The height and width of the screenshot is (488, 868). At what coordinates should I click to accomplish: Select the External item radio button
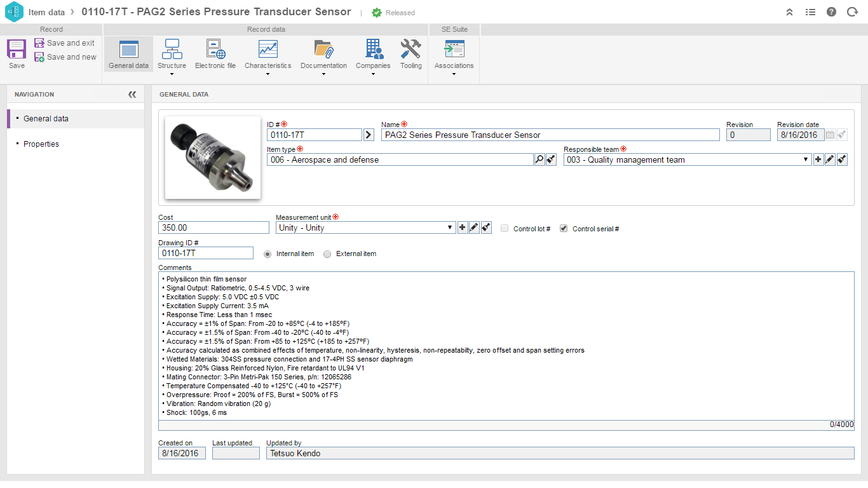[x=327, y=254]
